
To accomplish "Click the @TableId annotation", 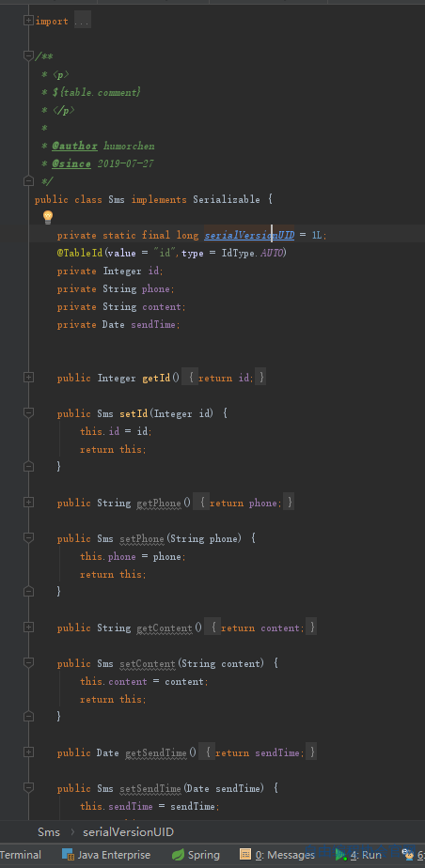I will coord(80,253).
